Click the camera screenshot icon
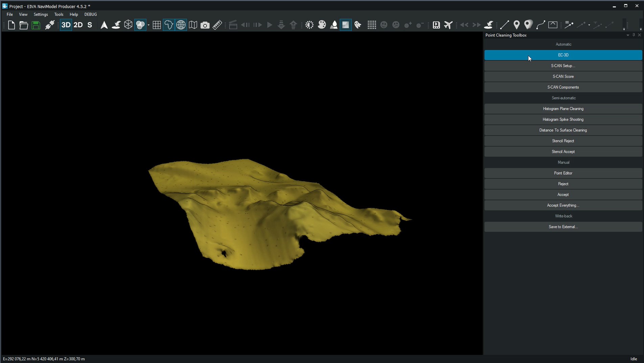Image resolution: width=644 pixels, height=363 pixels. point(205,25)
